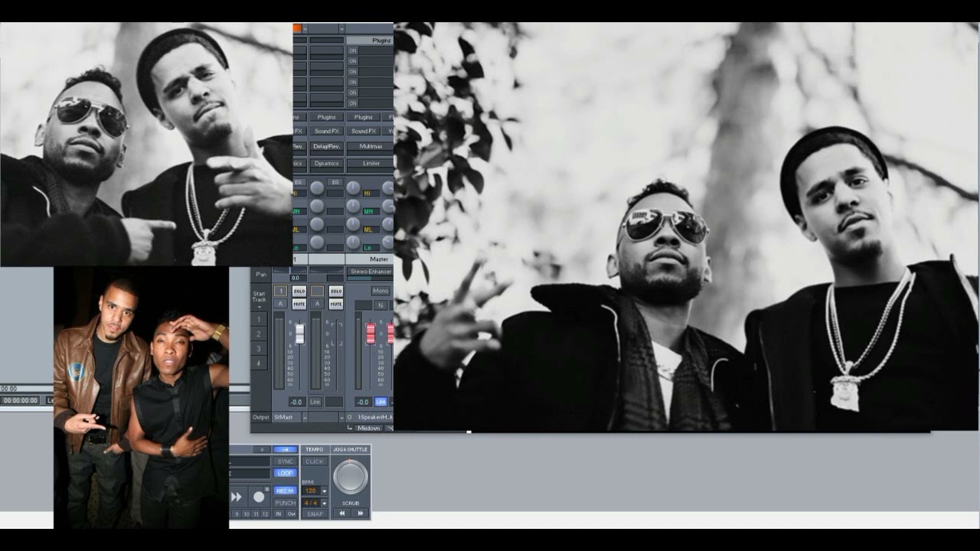This screenshot has height=551, width=980.
Task: Select the Master Plugins header at top
Action: coord(370,40)
